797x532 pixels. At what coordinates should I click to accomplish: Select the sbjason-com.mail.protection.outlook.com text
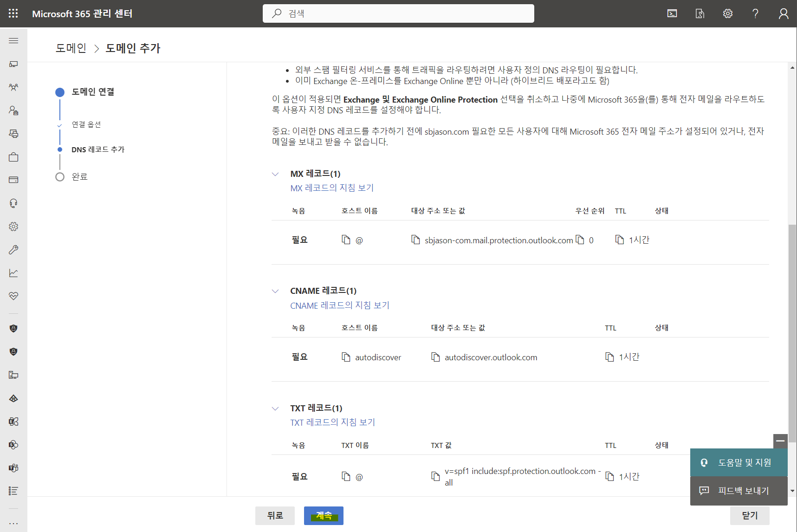pyautogui.click(x=499, y=240)
